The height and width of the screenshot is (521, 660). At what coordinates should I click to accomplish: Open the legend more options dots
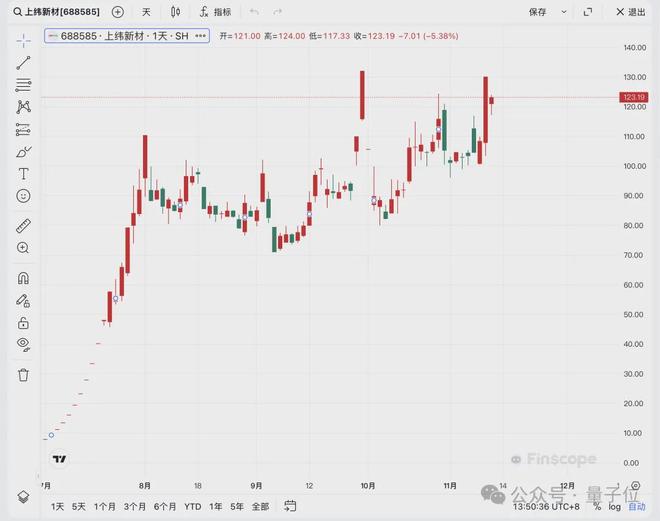click(200, 36)
